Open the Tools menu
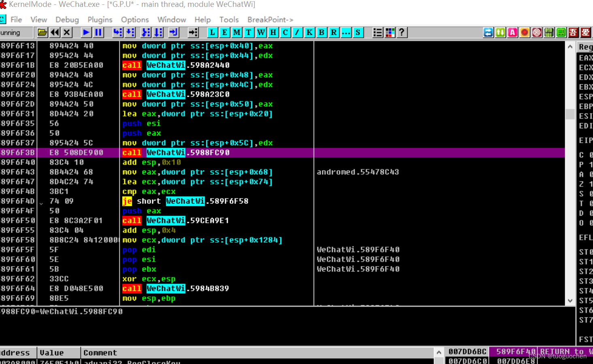593x364 pixels. click(x=229, y=19)
